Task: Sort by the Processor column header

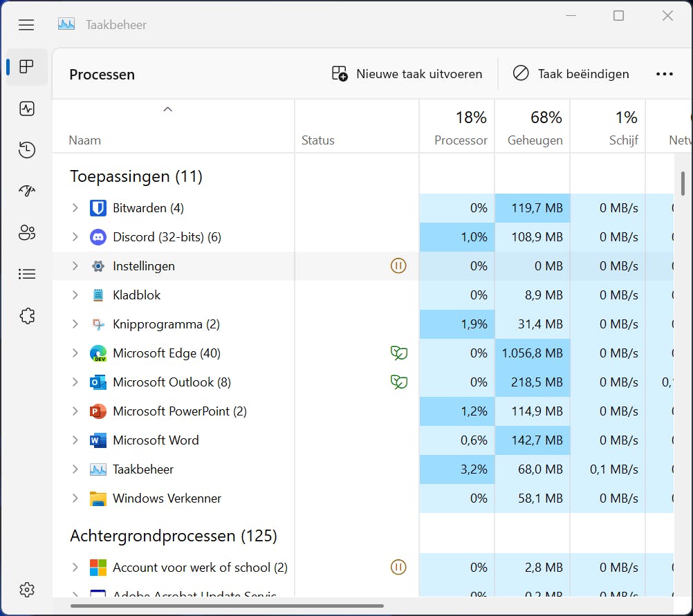Action: (x=460, y=128)
